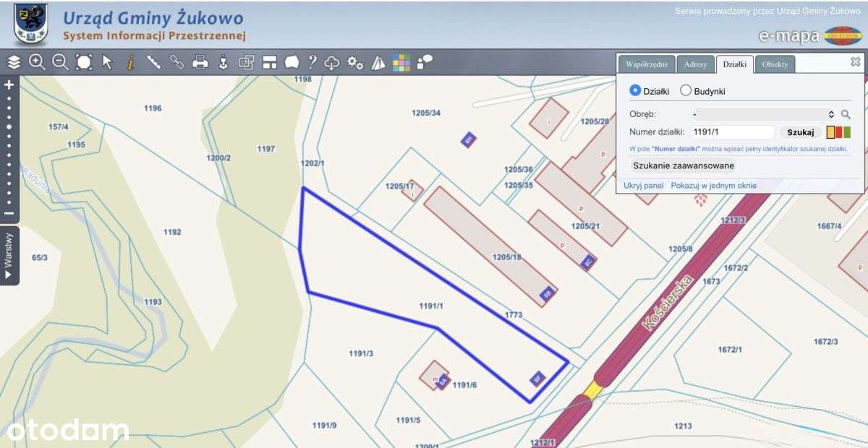Click parcel label 1191/6 on map
The height and width of the screenshot is (448, 868).
coord(464,385)
